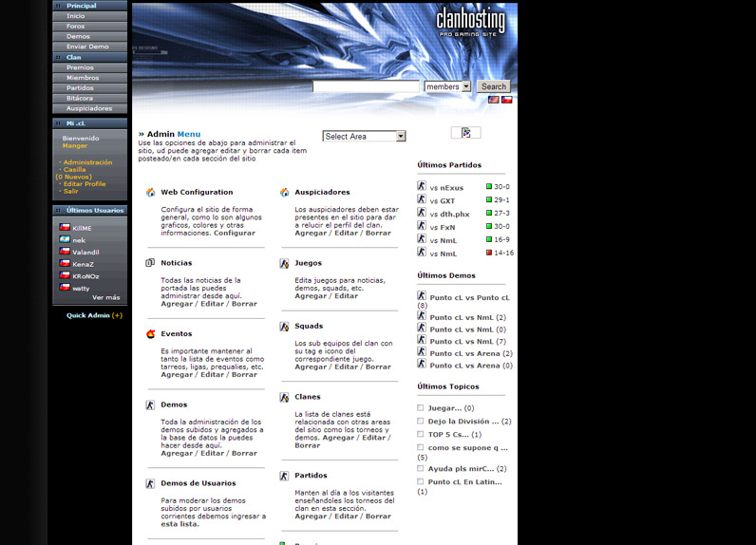
Task: Click icon beside Punto cL vs NmL (2)
Action: (x=422, y=315)
